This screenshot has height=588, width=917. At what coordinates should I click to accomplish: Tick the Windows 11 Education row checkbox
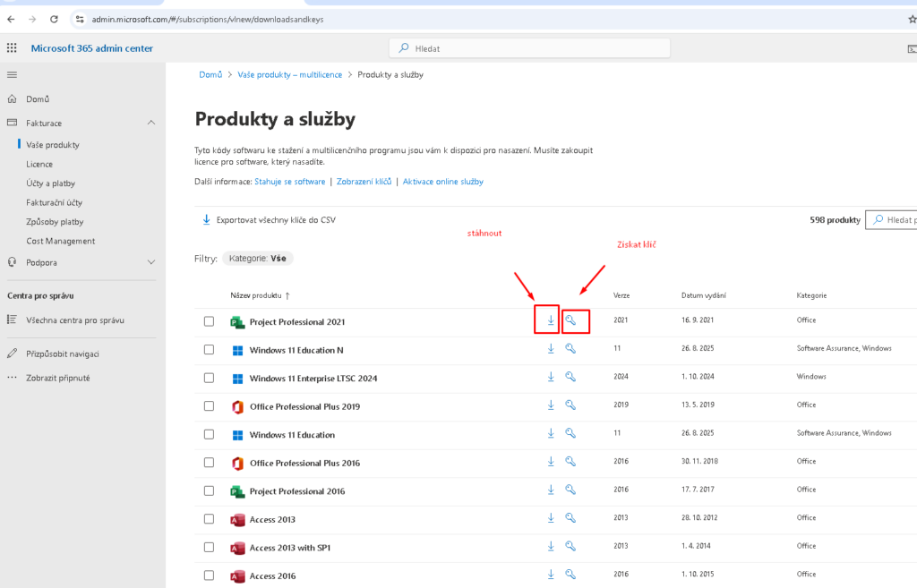tap(209, 434)
